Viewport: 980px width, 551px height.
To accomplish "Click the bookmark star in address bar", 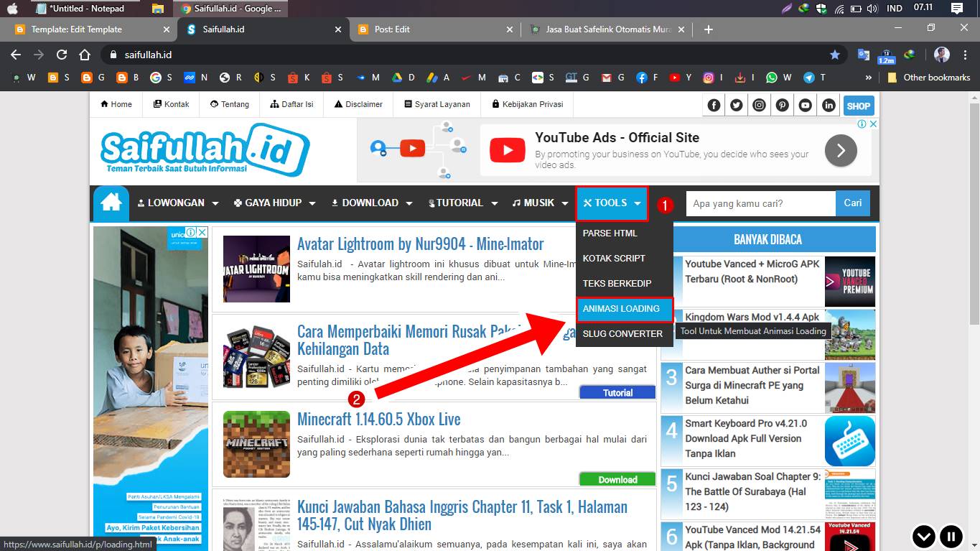I will coord(834,55).
